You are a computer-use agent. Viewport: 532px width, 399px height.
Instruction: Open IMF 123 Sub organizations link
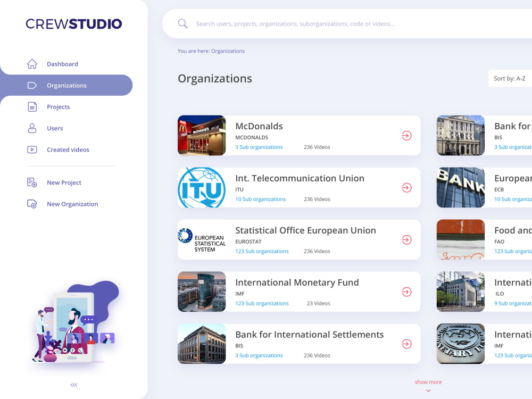(262, 303)
